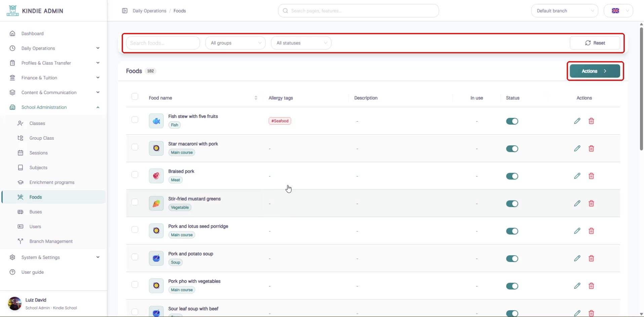Open Branch Management in sidebar
The image size is (644, 317).
click(x=54, y=241)
